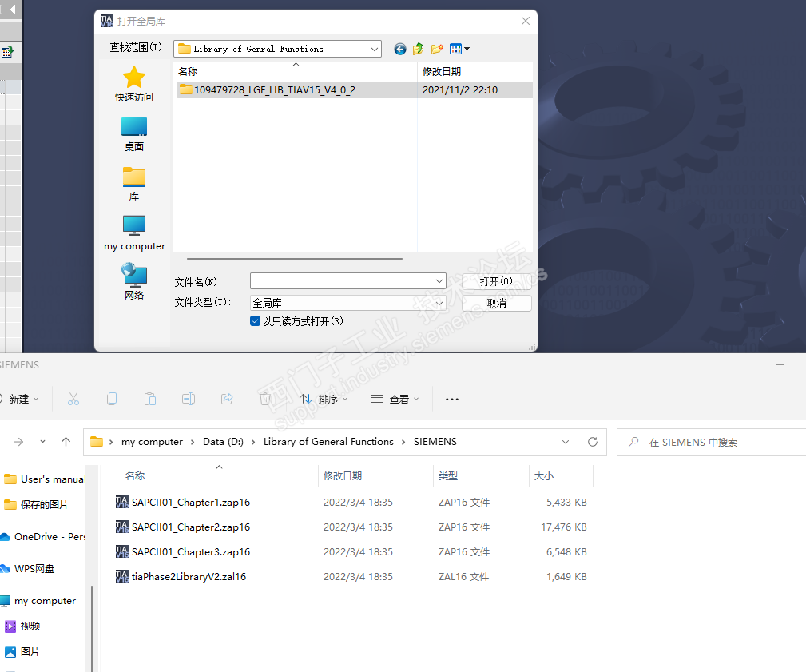
Task: Minimize the SIEMENS Explorer window
Action: click(x=780, y=364)
